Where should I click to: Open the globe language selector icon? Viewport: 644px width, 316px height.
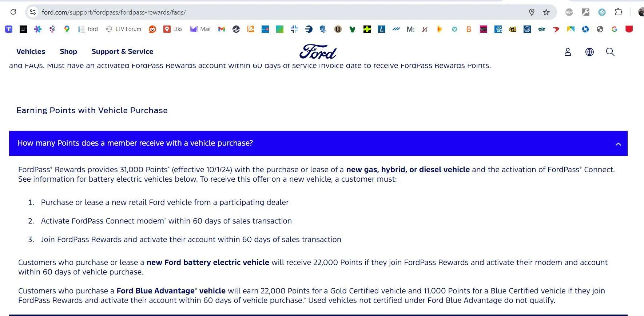coord(589,52)
